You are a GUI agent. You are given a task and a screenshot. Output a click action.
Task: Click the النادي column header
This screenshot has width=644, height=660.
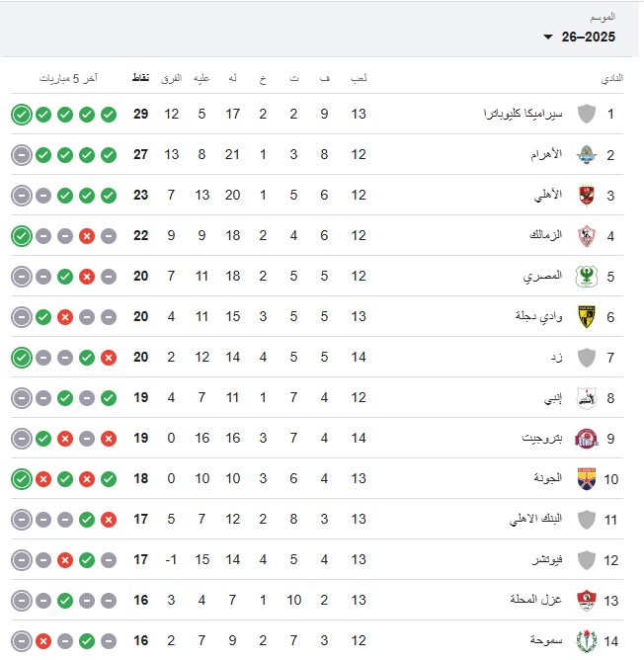(x=612, y=77)
